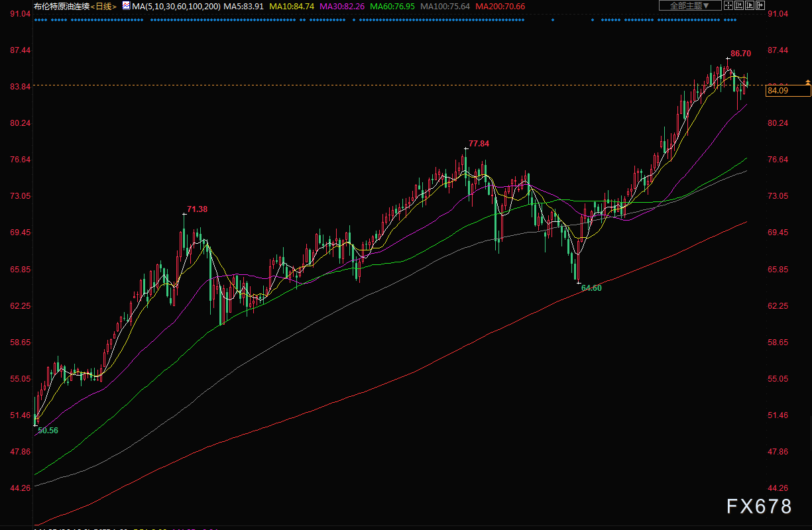Screen dimensions: 812x530
Task: Click the current price box 84.09
Action: [787, 91]
